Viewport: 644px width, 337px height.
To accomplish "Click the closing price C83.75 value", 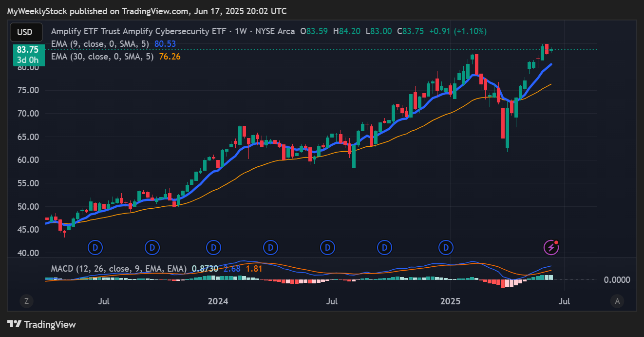I will pyautogui.click(x=411, y=31).
